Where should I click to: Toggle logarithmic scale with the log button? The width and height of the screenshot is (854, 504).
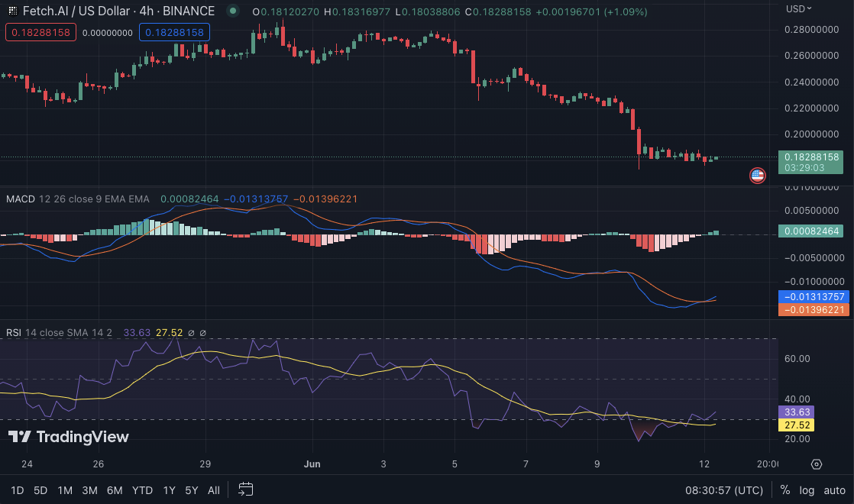807,490
